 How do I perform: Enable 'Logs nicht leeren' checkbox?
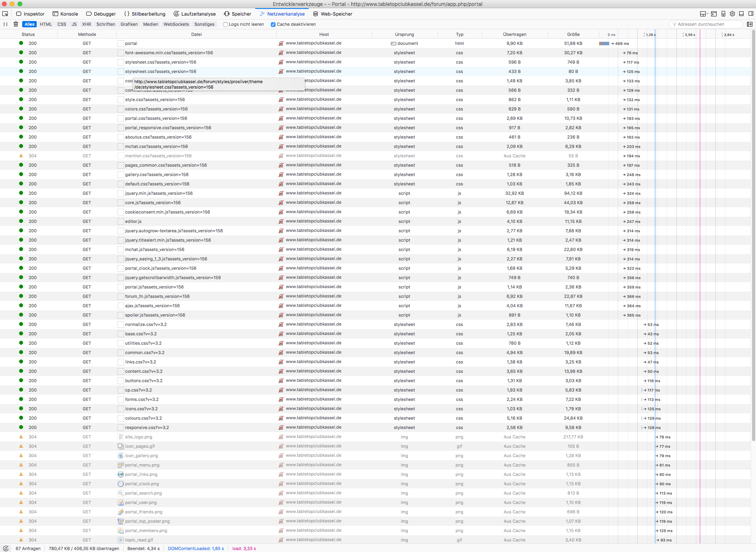[x=226, y=24]
